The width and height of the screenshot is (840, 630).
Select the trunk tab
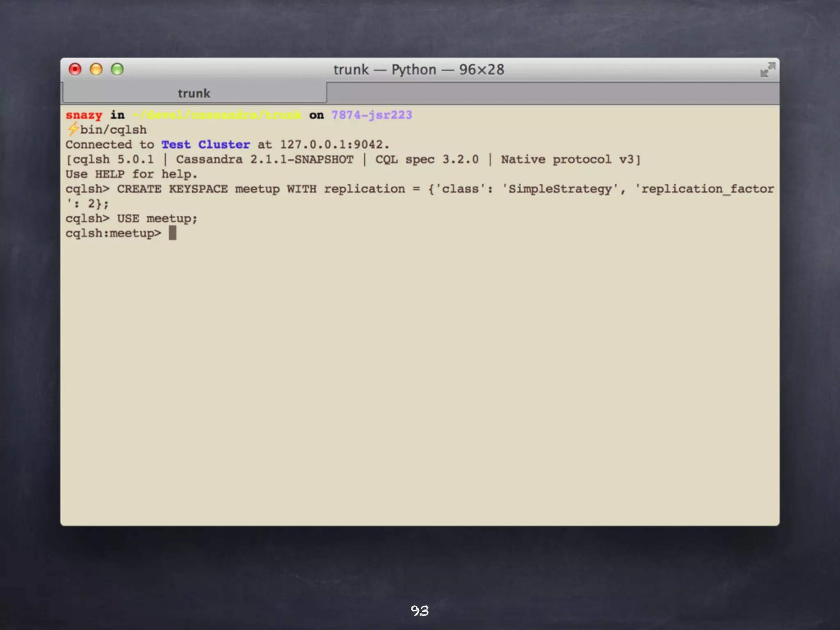click(x=194, y=94)
